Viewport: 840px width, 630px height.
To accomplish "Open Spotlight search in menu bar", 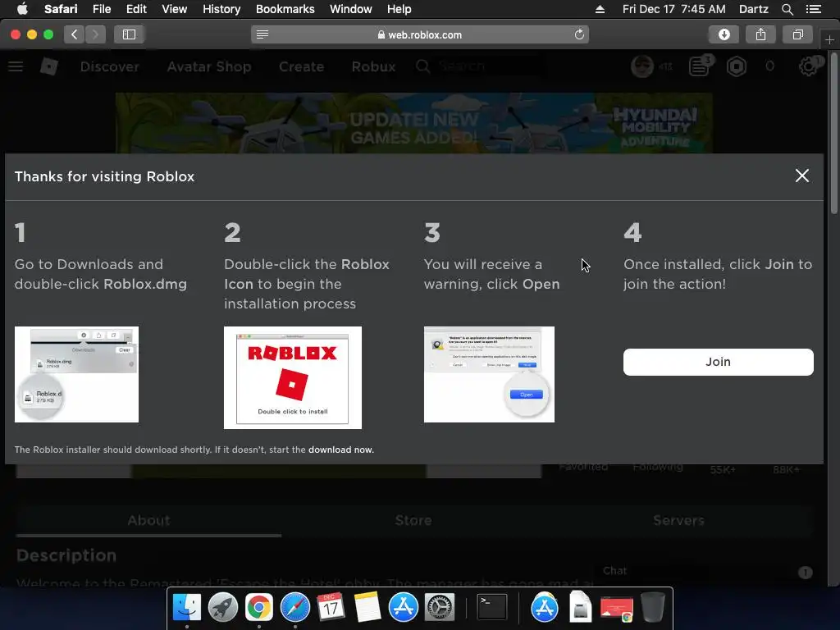I will (x=787, y=9).
